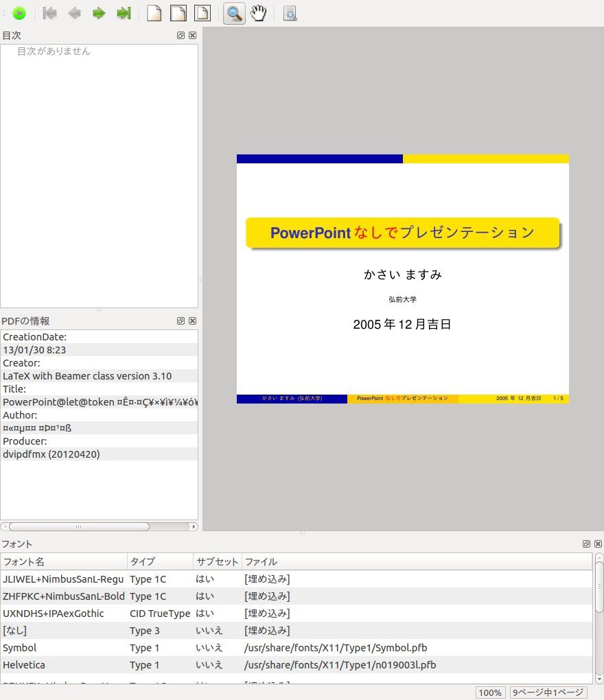Click the detach icon on the 目次 panel

(181, 35)
